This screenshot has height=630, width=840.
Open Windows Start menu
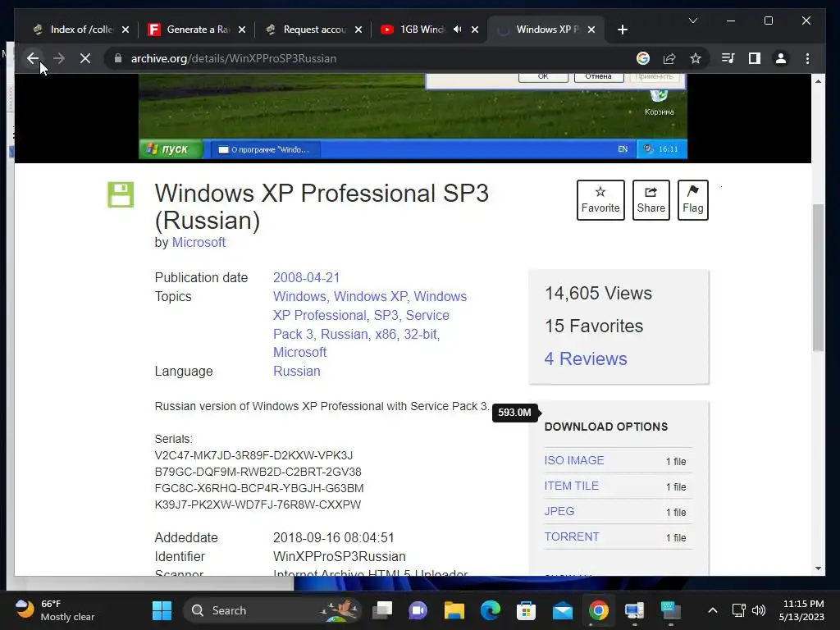(162, 610)
